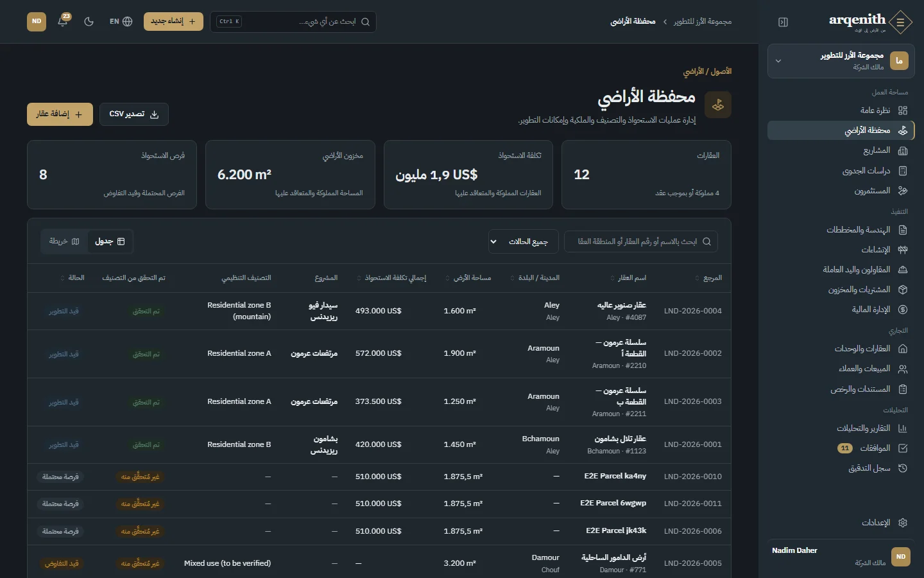924x578 pixels.
Task: Click الإدارة المالية dollar icon
Action: click(903, 310)
